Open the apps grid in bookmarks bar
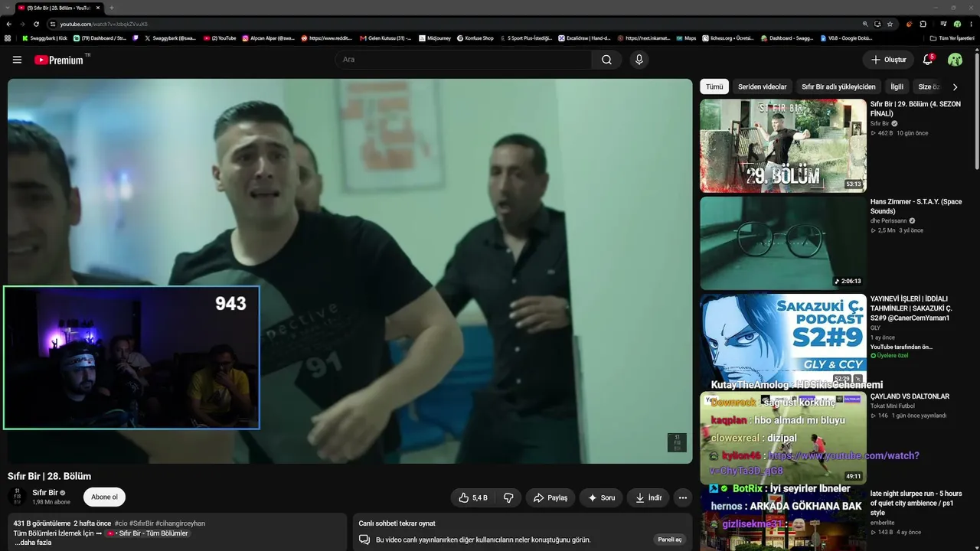This screenshot has height=551, width=980. pyautogui.click(x=8, y=37)
